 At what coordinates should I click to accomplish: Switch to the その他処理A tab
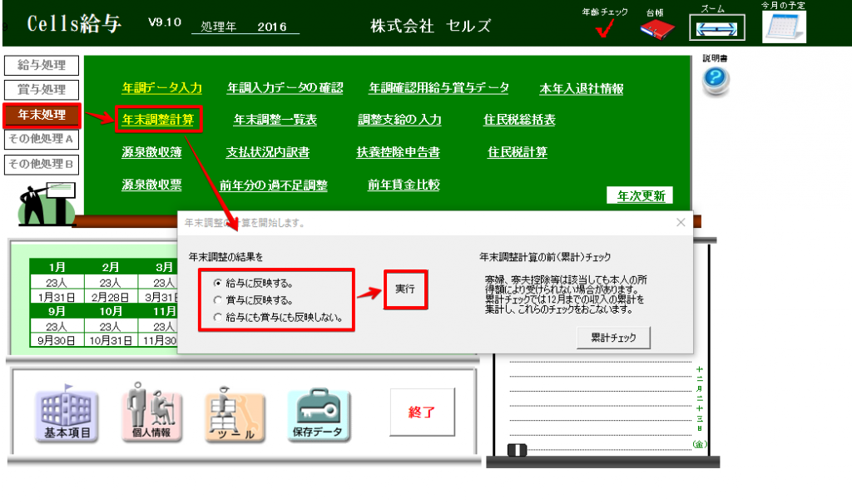42,141
